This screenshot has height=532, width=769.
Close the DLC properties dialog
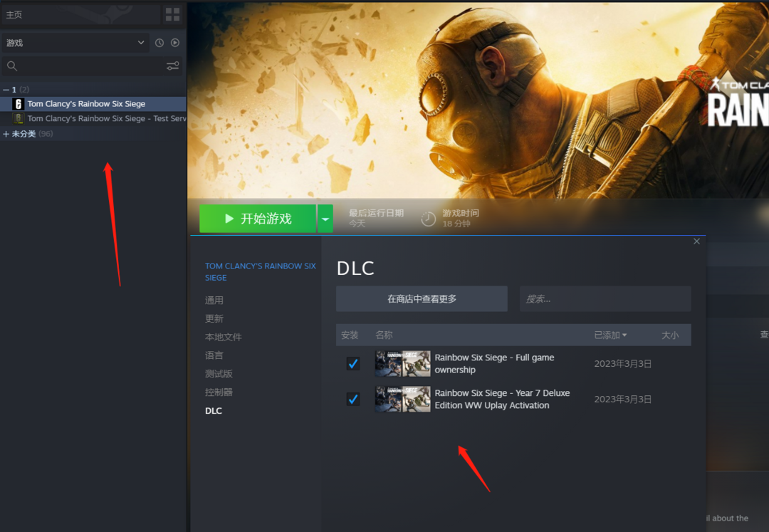click(696, 241)
